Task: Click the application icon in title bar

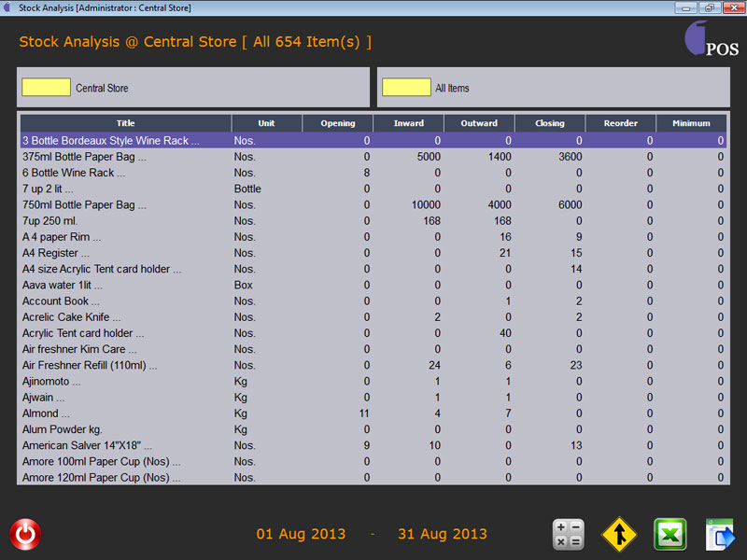Action: [8, 7]
